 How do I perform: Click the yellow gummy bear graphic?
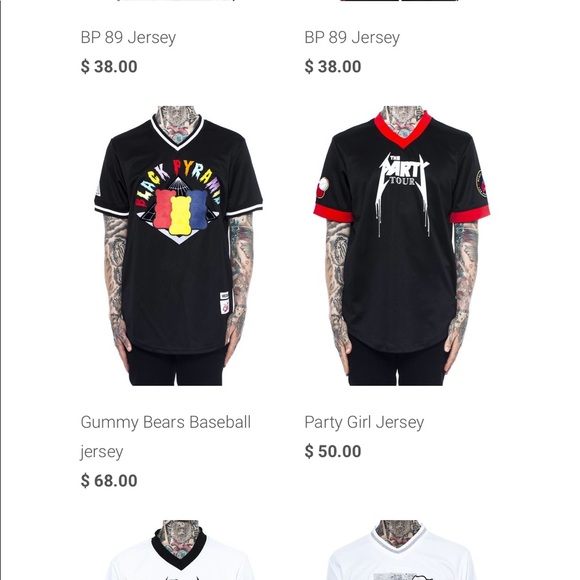[x=181, y=216]
